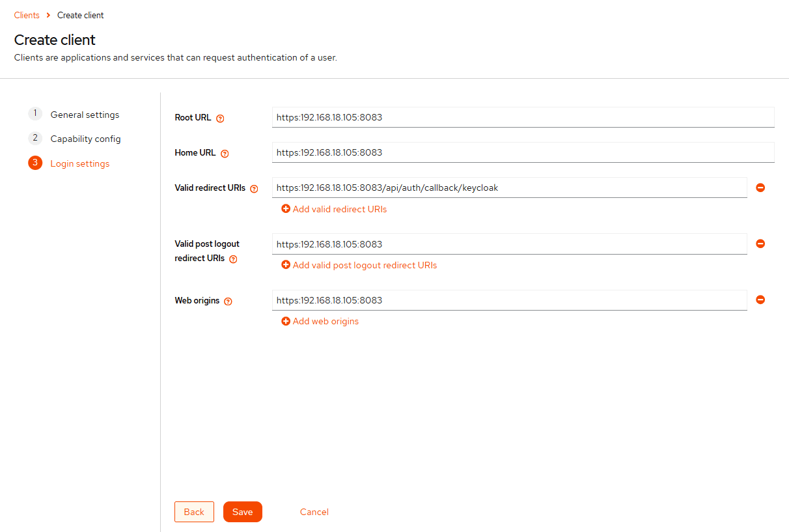789x532 pixels.
Task: Open help for Home URL
Action: tap(225, 154)
